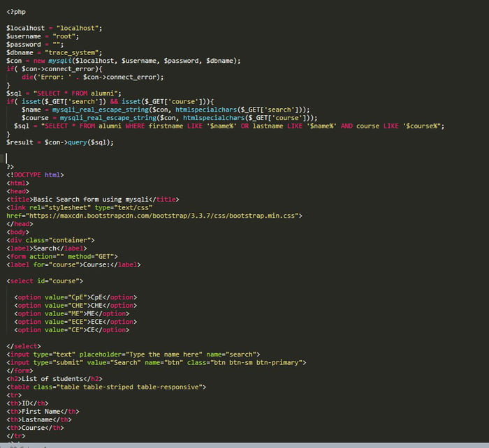This screenshot has width=489, height=448.
Task: Click the select id="course" opening tag
Action: pyautogui.click(x=45, y=281)
